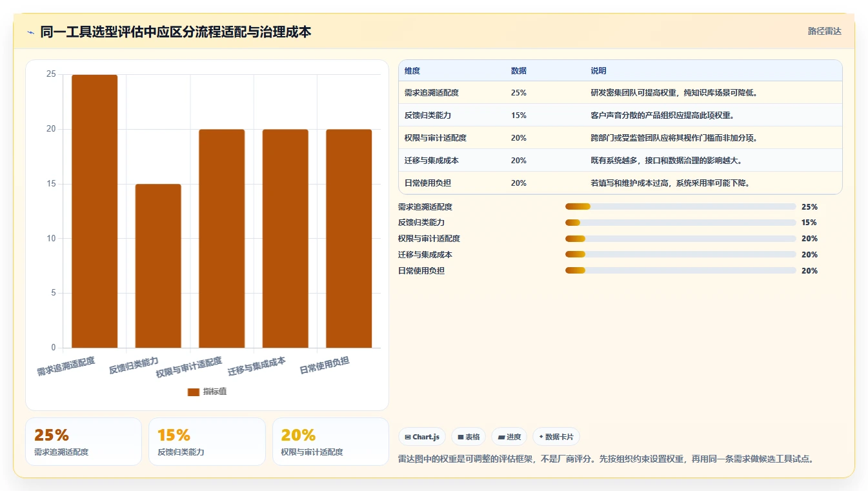Image resolution: width=868 pixels, height=491 pixels.
Task: Click the 说明 column header
Action: [598, 71]
